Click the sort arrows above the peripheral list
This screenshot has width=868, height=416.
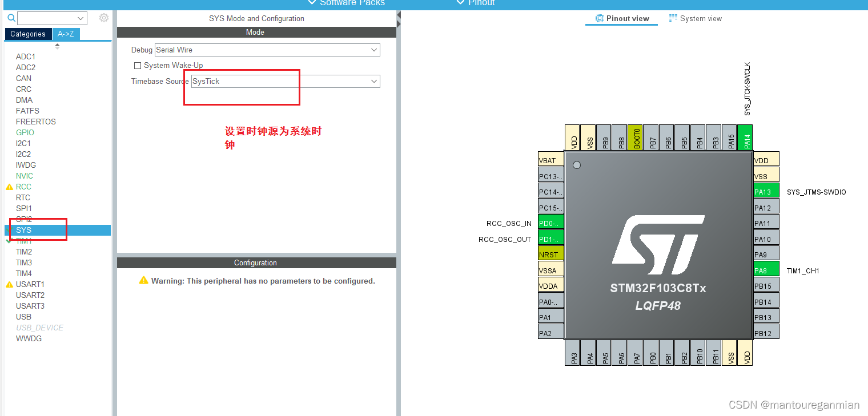pyautogui.click(x=57, y=46)
